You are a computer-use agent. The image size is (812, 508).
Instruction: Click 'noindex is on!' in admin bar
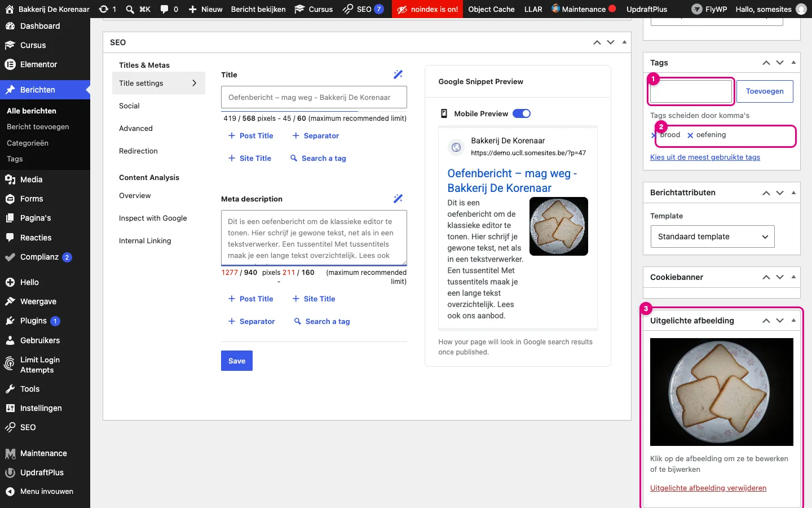point(427,9)
